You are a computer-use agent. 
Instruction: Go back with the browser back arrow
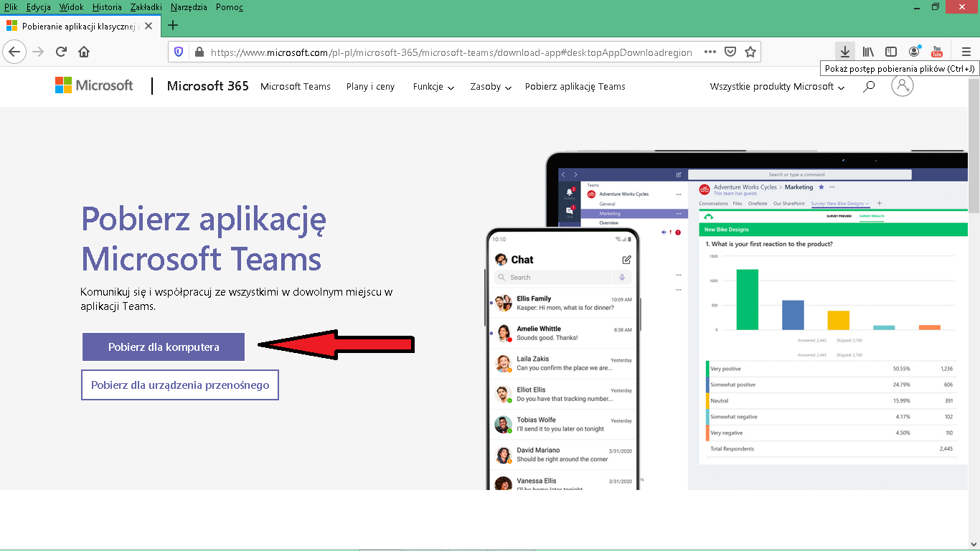pos(14,52)
